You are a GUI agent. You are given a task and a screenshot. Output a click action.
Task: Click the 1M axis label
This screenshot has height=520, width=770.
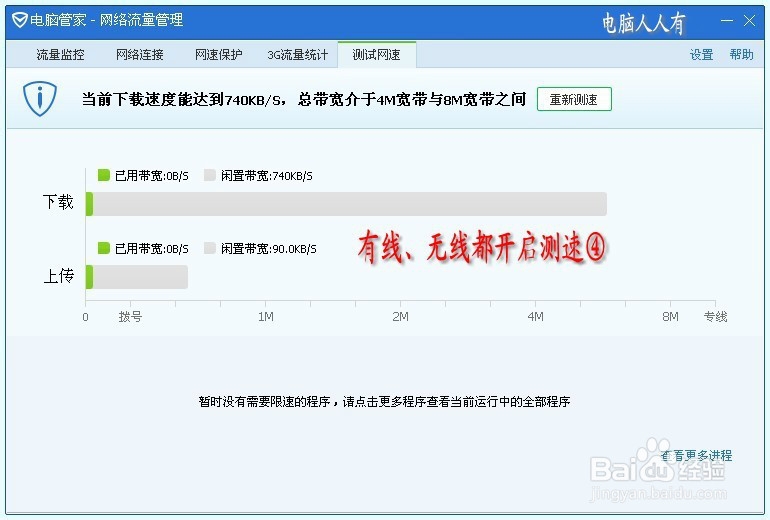pyautogui.click(x=266, y=317)
